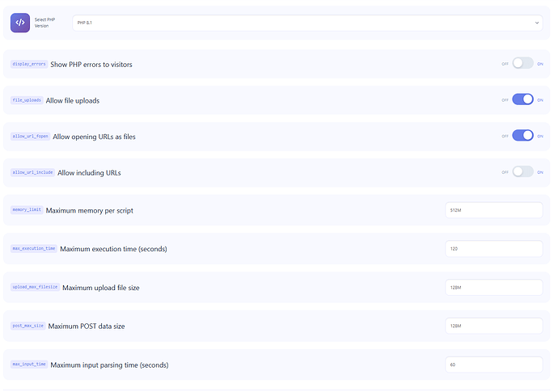Click the max_execution_time directive tag
This screenshot has width=558, height=392.
click(x=34, y=248)
